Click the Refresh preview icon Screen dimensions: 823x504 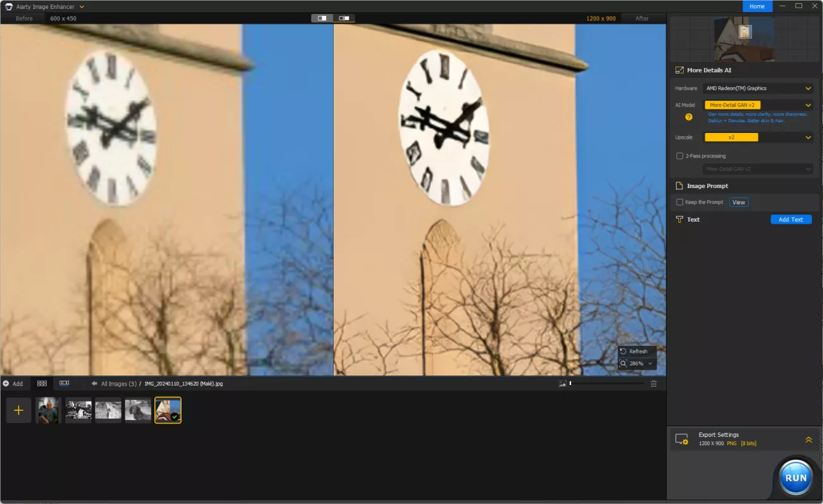coord(624,351)
